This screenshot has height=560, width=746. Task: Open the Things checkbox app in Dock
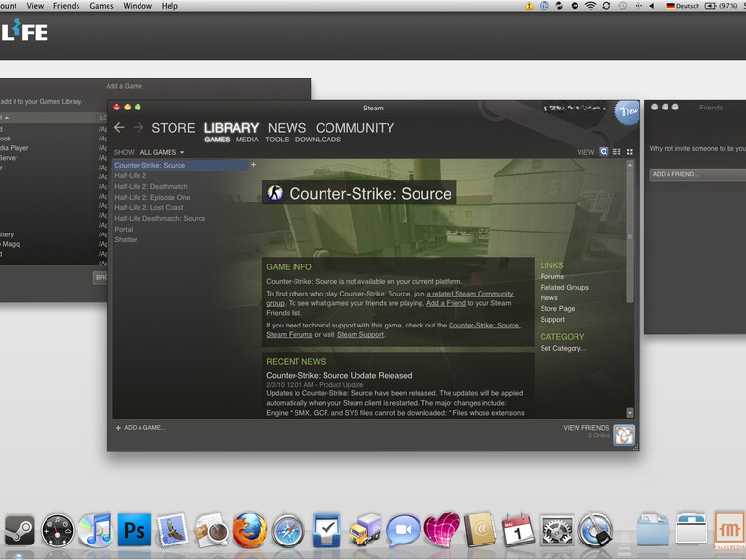click(326, 530)
